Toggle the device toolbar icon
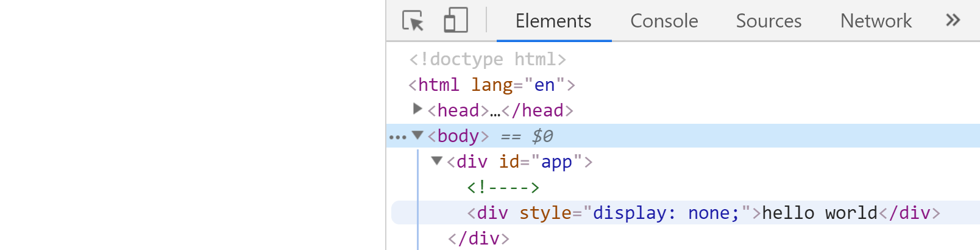This screenshot has height=250, width=980. click(455, 20)
